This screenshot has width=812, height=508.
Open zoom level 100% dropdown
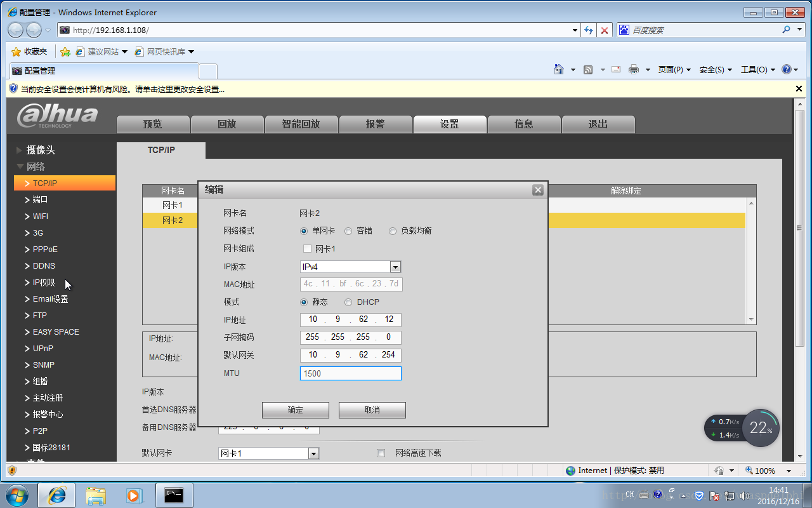pyautogui.click(x=789, y=471)
